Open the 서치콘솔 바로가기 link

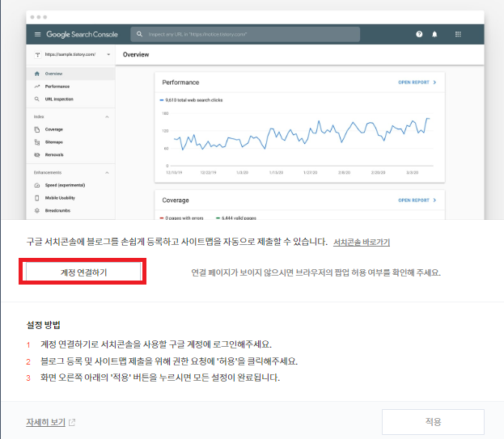(362, 243)
